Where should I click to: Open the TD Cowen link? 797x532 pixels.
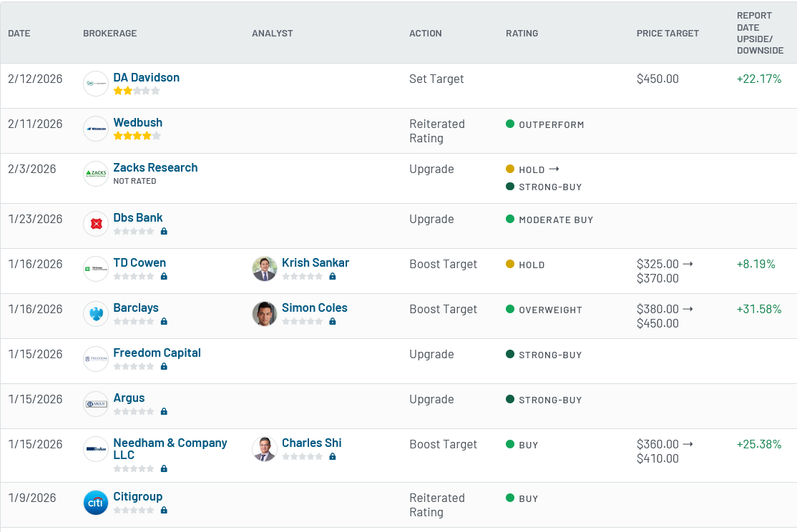click(140, 262)
